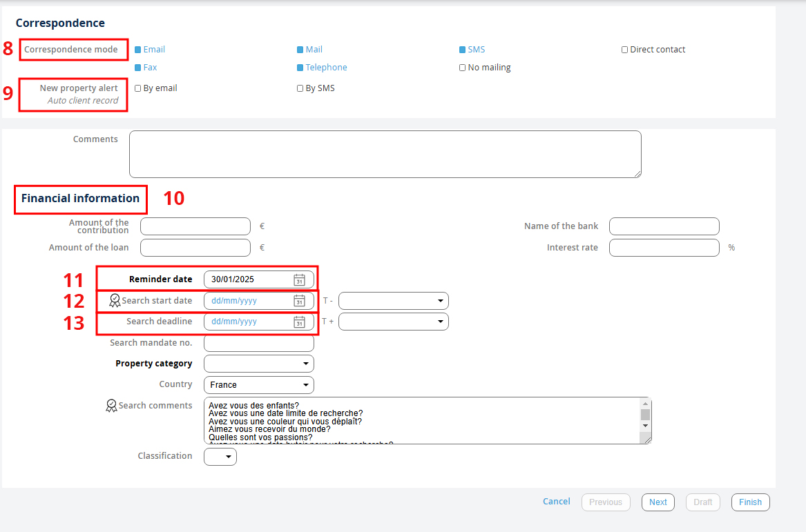Click the badge icon beside Search comments

[x=111, y=406]
